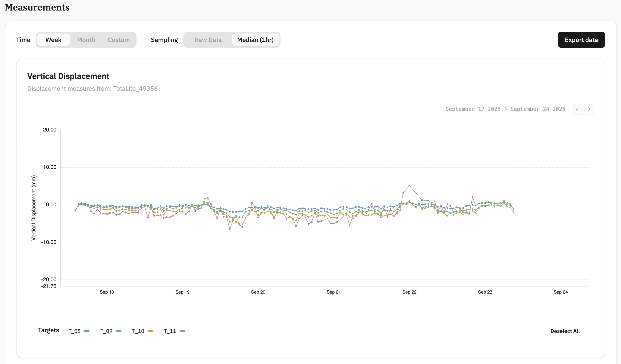Switch time range to Month
Image resolution: width=621 pixels, height=364 pixels.
point(86,40)
